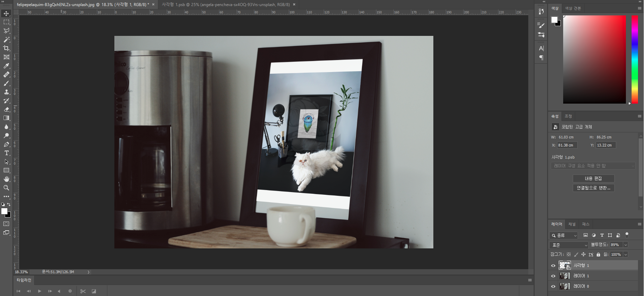Toggle the smart object layer filter

point(618,235)
